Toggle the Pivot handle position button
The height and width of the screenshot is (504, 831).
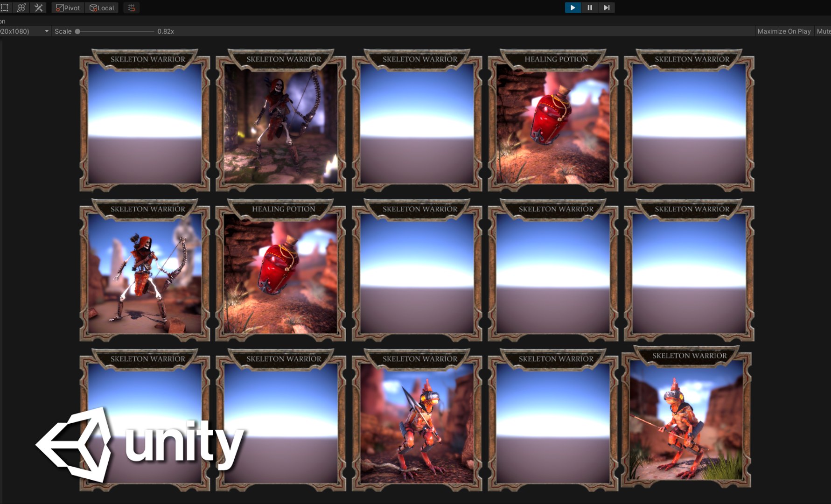point(68,7)
